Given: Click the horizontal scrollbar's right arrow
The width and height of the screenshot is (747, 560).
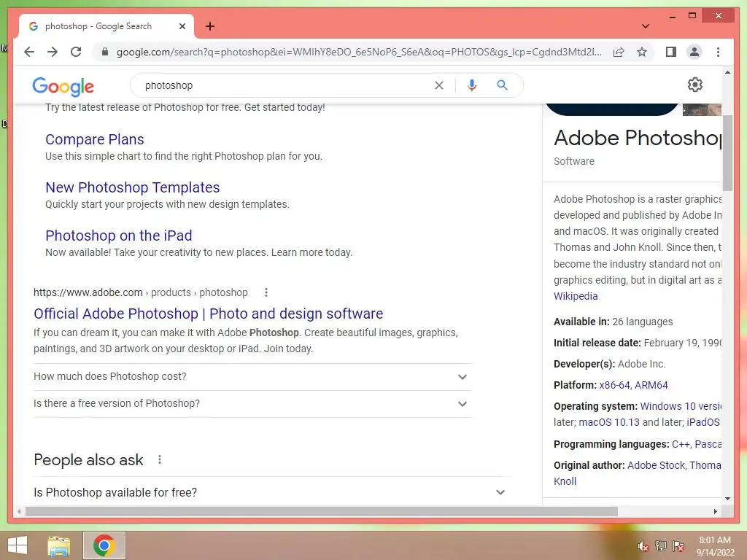Looking at the screenshot, I should [715, 511].
